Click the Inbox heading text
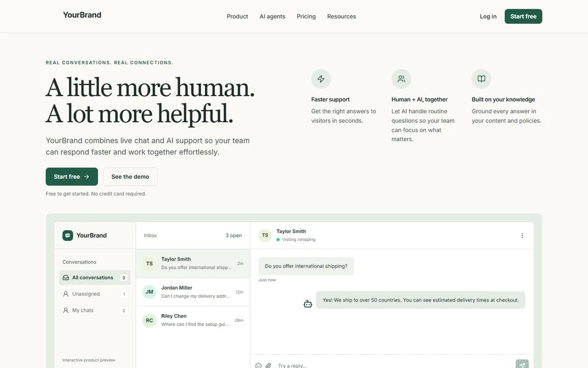Image resolution: width=588 pixels, height=368 pixels. tap(150, 236)
